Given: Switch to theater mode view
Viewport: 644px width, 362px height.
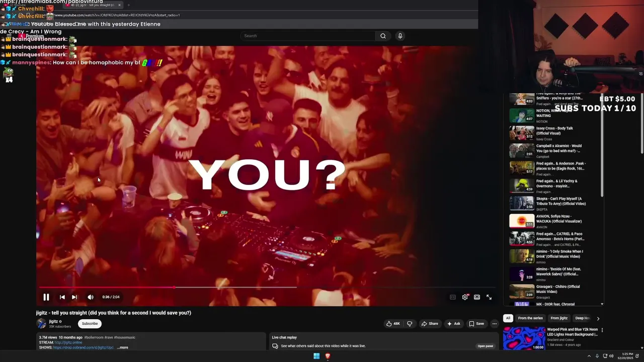Looking at the screenshot, I should [x=477, y=297].
